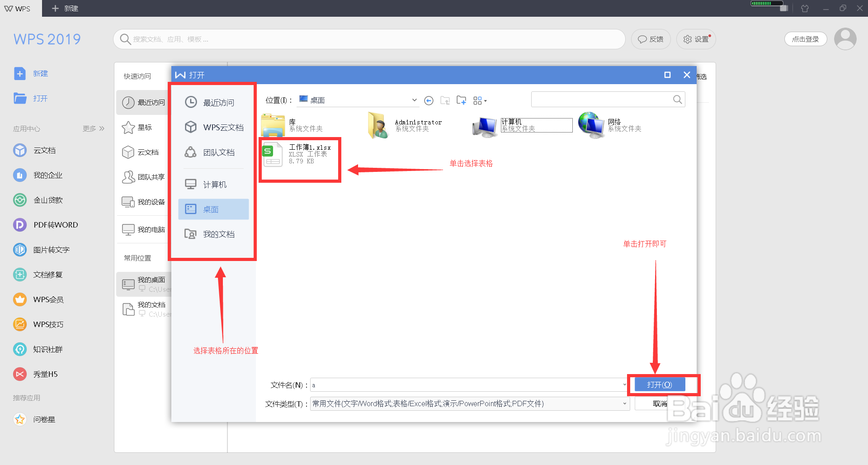The height and width of the screenshot is (465, 868).
Task: Open 设置 settings button
Action: 696,39
